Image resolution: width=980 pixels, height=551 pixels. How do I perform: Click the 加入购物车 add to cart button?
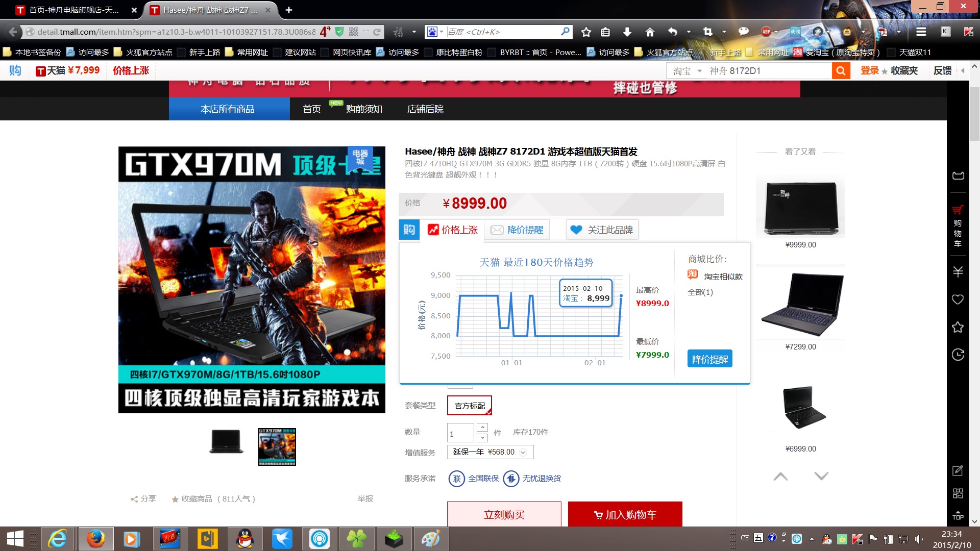[625, 514]
